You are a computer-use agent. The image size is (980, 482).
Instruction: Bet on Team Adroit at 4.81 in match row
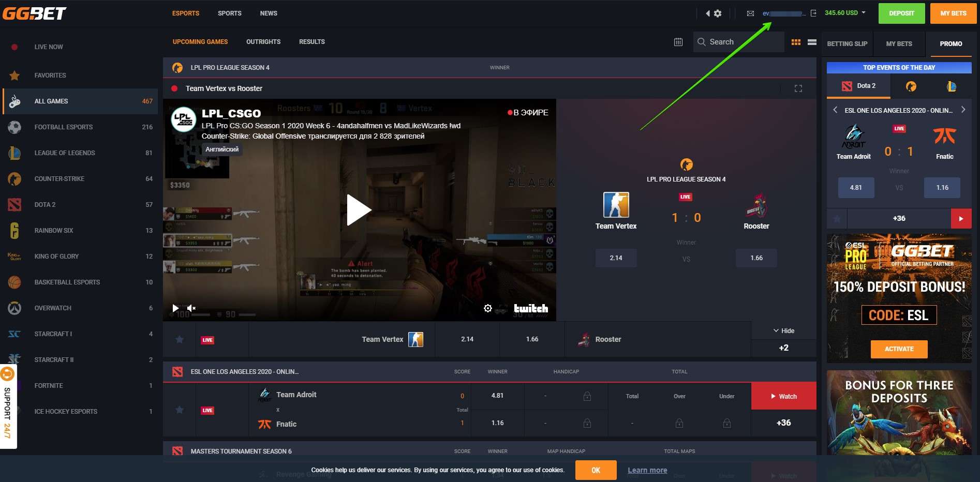pos(497,396)
